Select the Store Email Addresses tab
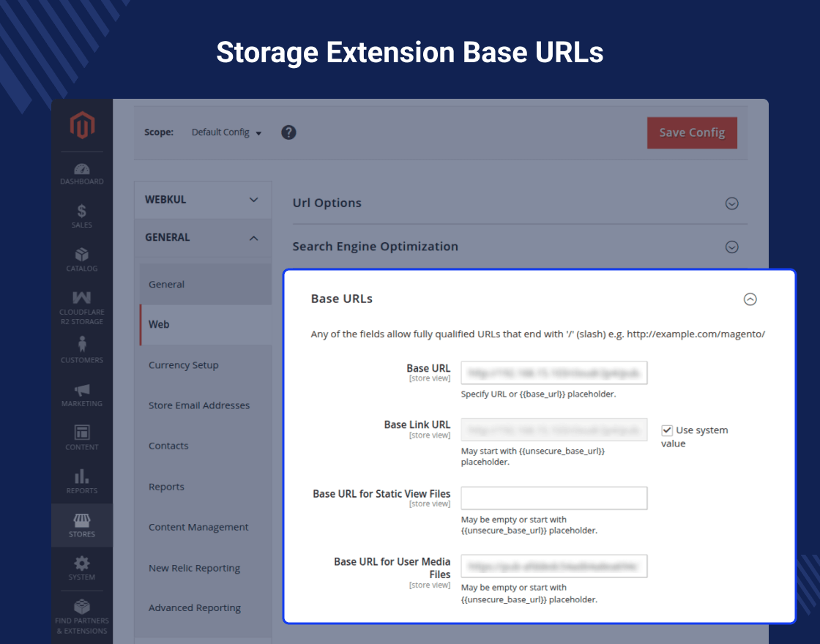 click(206, 405)
